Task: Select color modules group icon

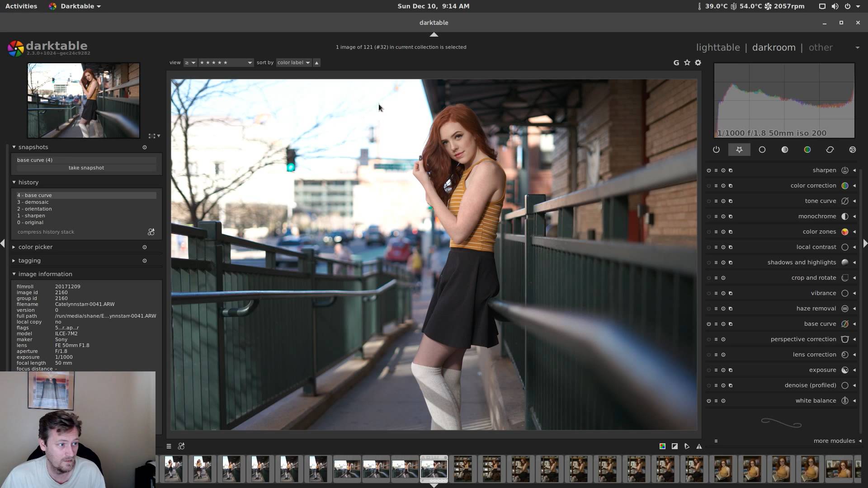Action: coord(807,150)
